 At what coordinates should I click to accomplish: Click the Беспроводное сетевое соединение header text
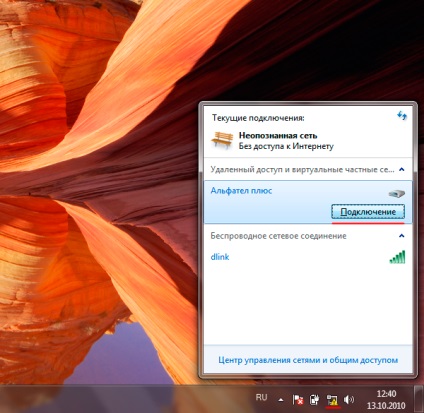[x=278, y=236]
